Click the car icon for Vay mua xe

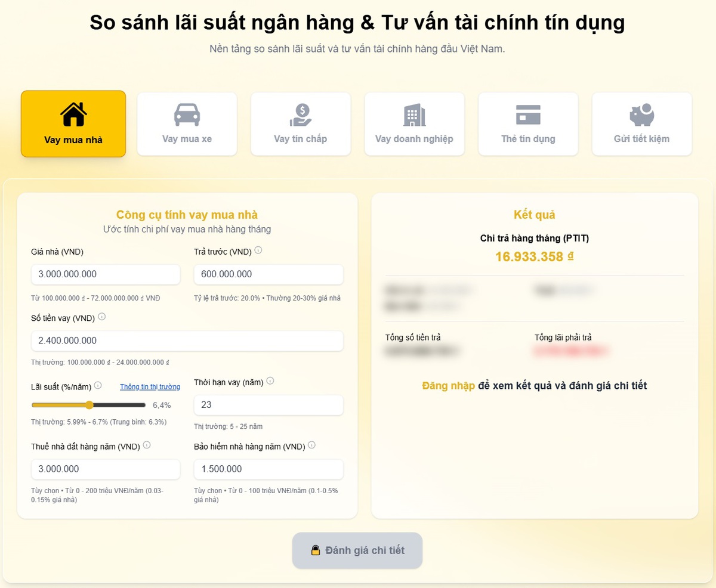[x=187, y=114]
